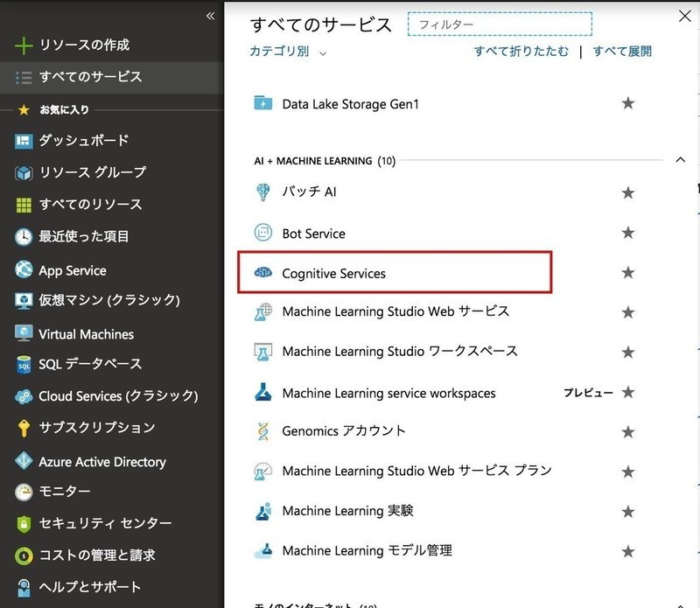This screenshot has height=608, width=700.
Task: Collapse the AI + MACHINE LEARNING section chevron
Action: click(681, 160)
